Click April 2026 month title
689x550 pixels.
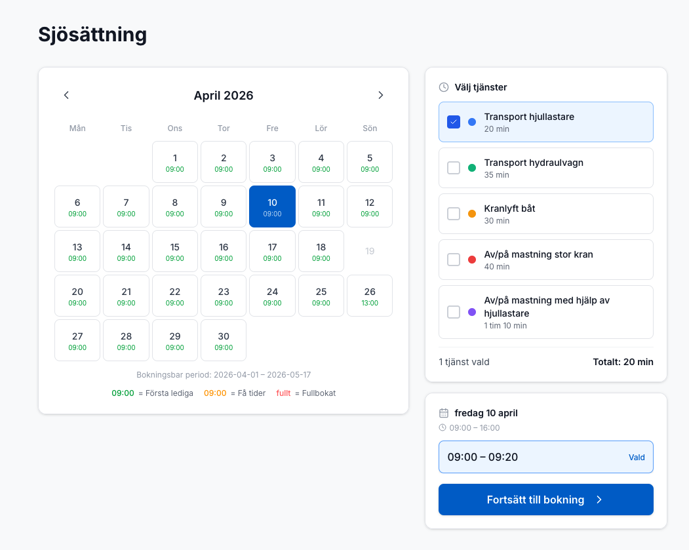(x=223, y=96)
